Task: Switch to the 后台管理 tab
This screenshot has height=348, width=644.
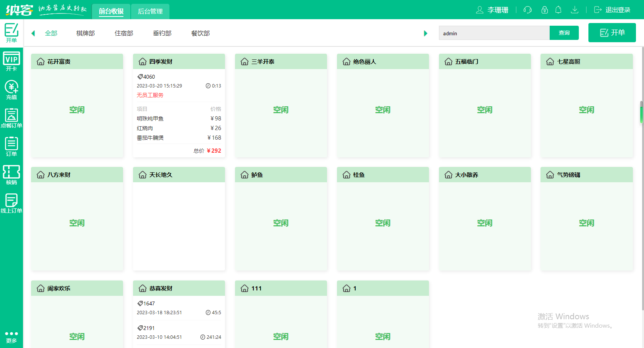Action: point(150,12)
